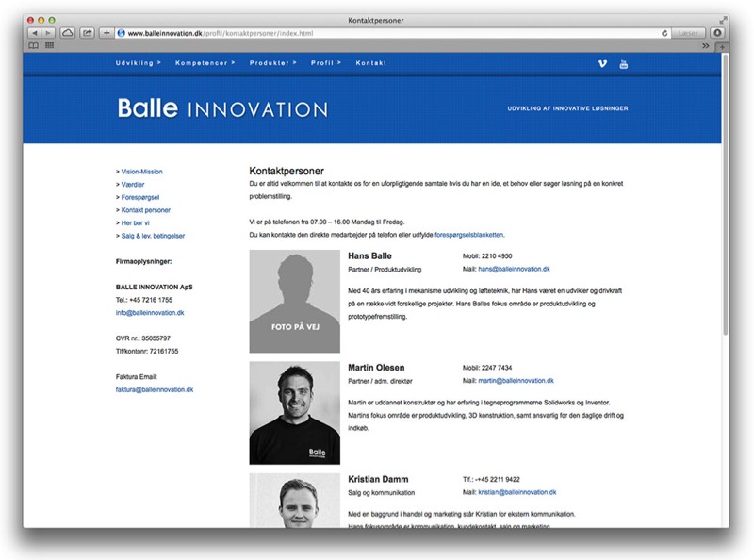Image resolution: width=754 pixels, height=560 pixels.
Task: Open the forespørgselsblanketten link
Action: tap(469, 235)
